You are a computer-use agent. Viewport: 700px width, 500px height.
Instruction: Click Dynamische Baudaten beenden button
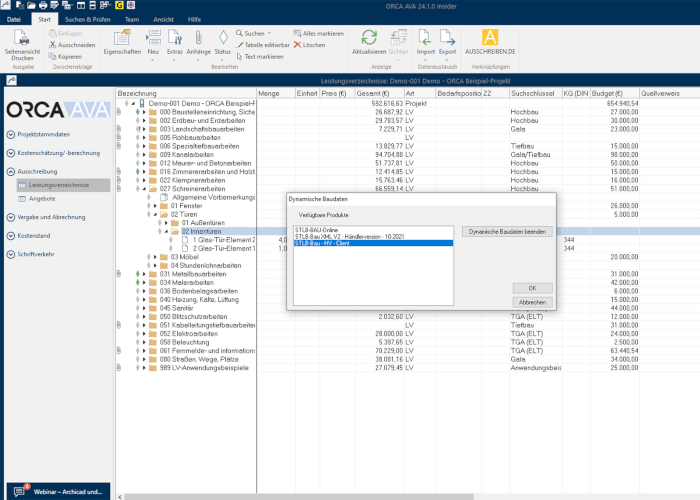507,232
